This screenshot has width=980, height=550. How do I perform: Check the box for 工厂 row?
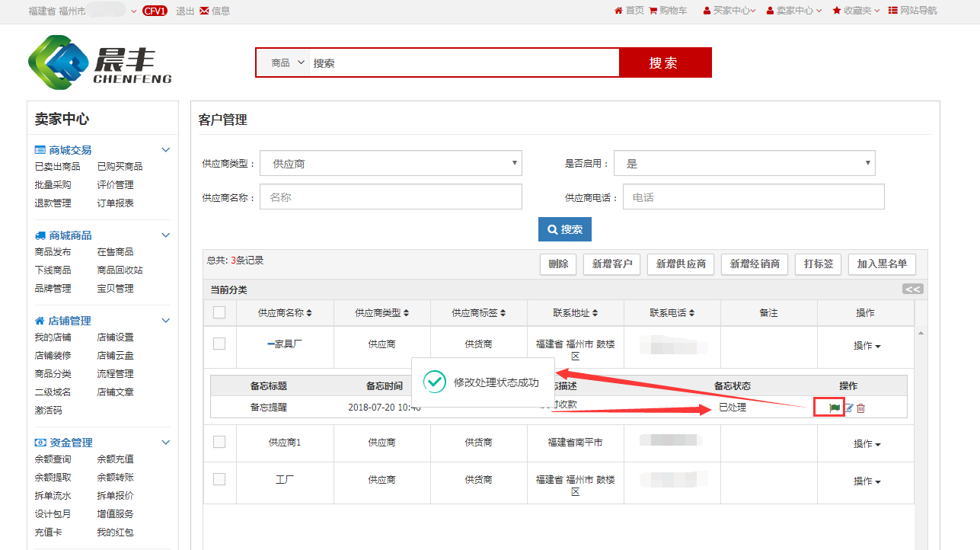click(219, 479)
